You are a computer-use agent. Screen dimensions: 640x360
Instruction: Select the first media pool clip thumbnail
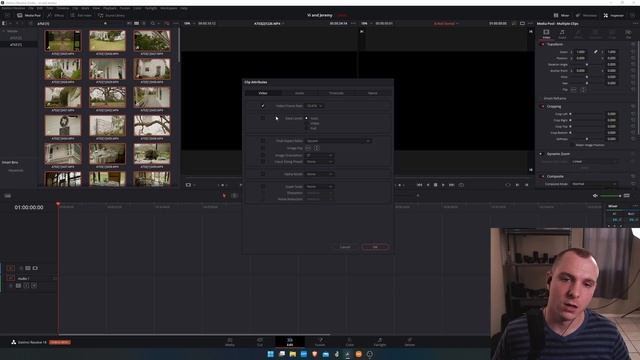[x=63, y=40]
